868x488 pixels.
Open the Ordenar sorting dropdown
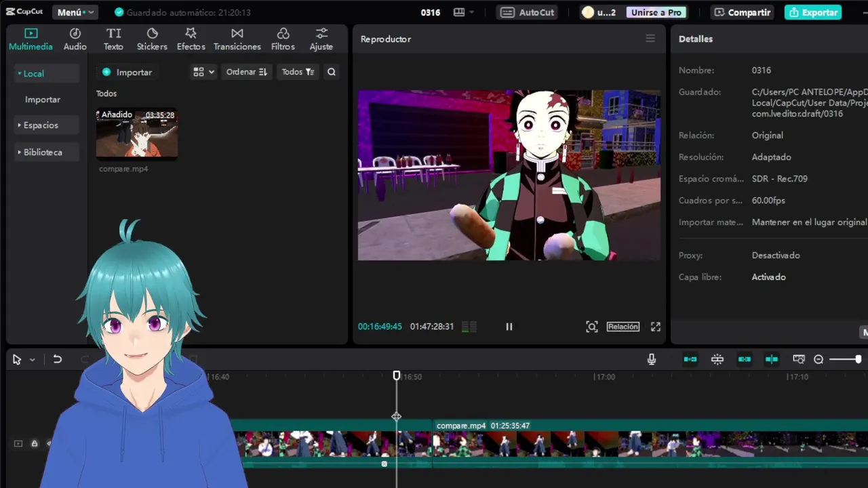[x=247, y=72]
